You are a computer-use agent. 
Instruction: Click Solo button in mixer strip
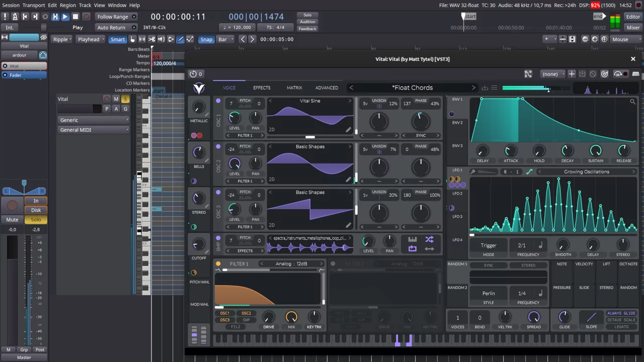36,220
